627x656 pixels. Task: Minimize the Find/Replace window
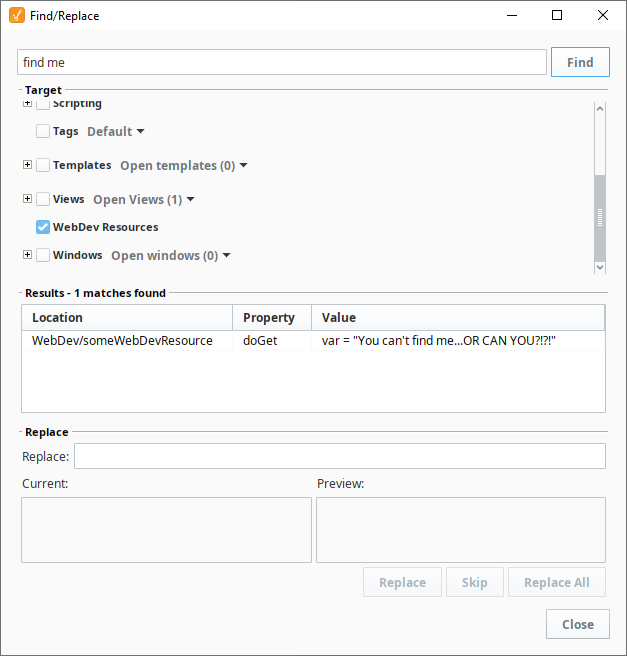point(512,15)
